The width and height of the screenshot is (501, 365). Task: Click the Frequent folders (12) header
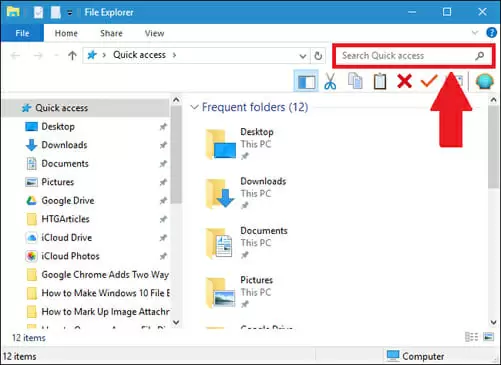pyautogui.click(x=255, y=107)
